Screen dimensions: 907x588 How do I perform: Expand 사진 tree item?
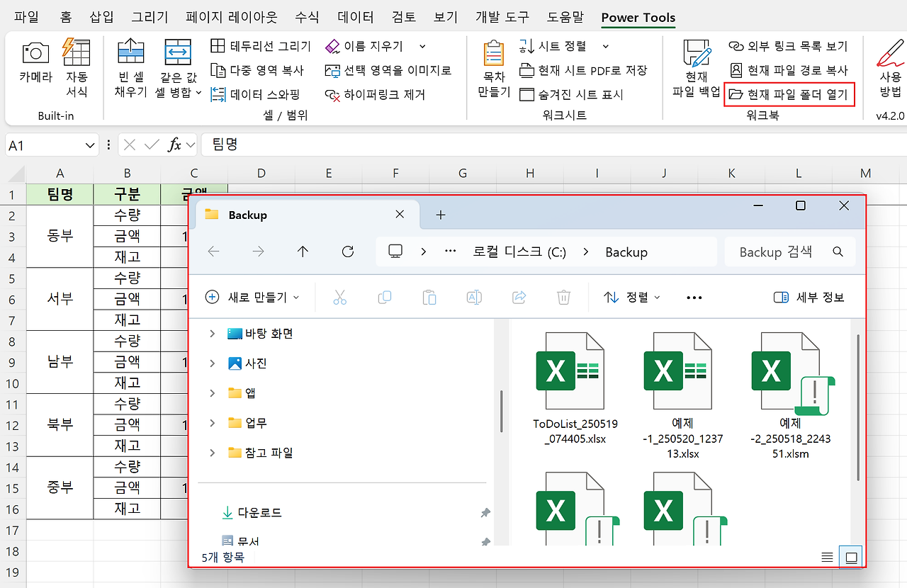click(212, 363)
